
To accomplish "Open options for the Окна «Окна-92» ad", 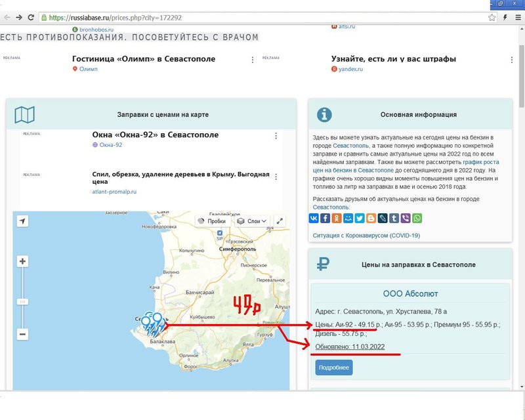I will click(276, 136).
